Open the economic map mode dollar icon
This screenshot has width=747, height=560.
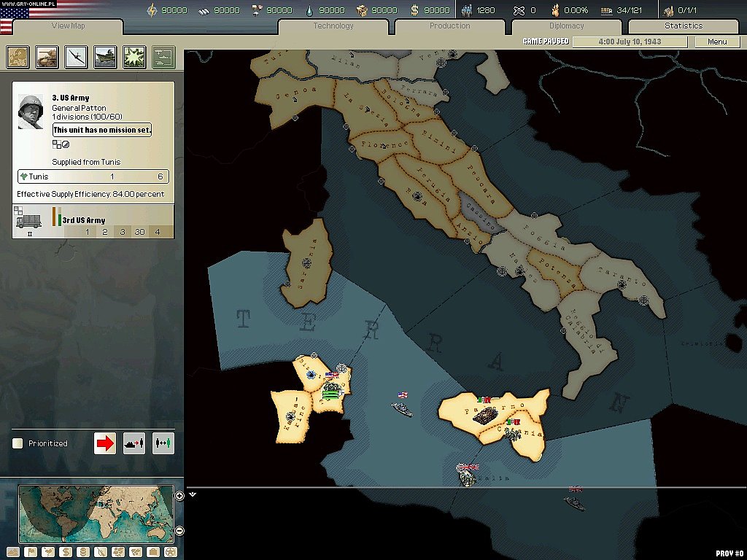65,551
